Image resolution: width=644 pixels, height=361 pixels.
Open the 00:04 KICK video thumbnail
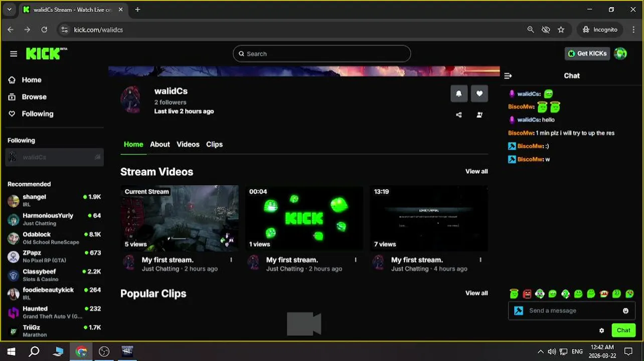coord(304,218)
